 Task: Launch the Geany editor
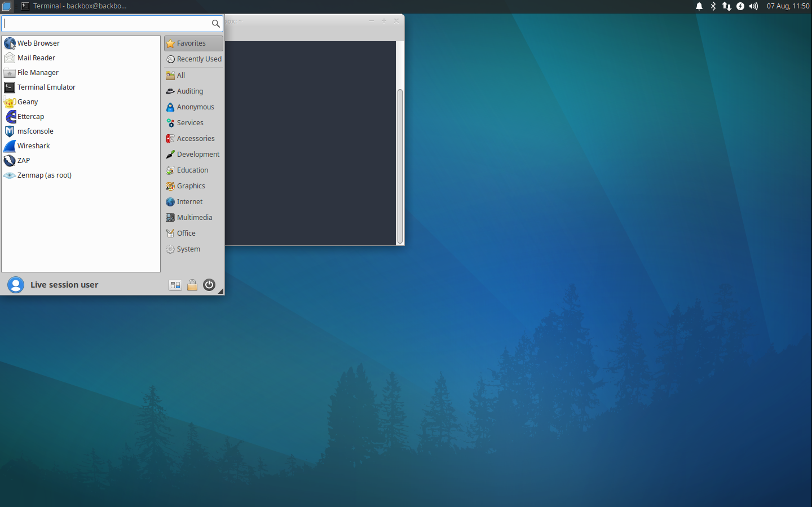click(28, 102)
